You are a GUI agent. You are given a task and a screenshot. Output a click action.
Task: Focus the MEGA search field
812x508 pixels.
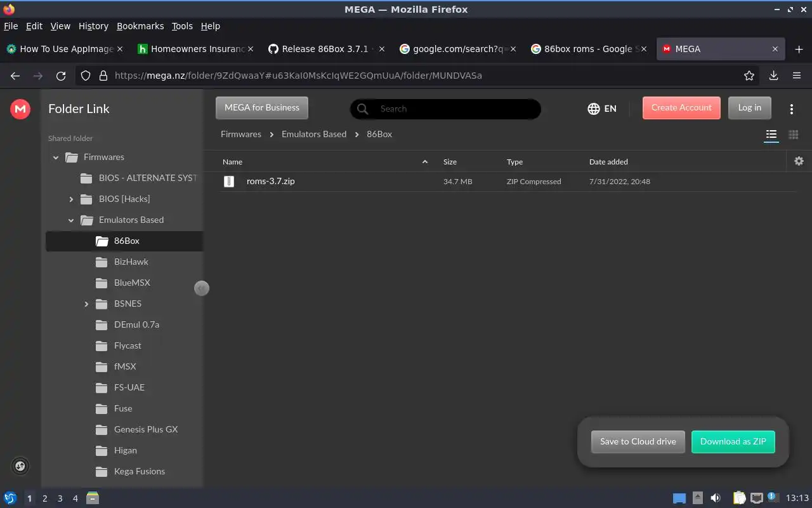pos(445,109)
